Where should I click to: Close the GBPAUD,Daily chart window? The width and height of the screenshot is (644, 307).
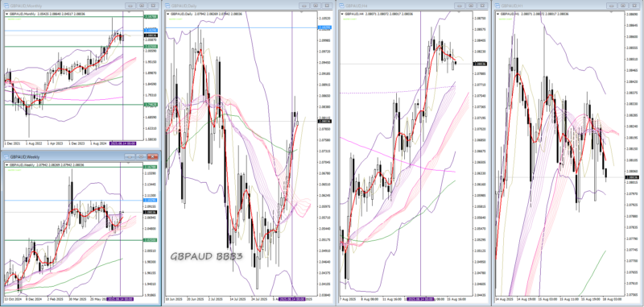click(327, 6)
